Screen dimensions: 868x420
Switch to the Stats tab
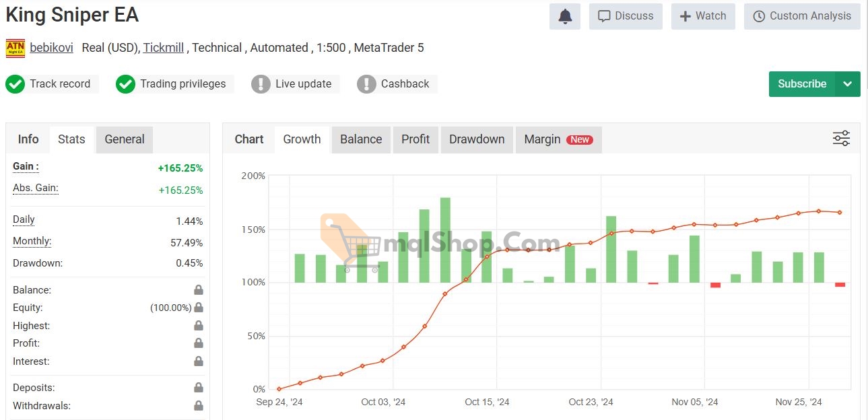coord(71,139)
